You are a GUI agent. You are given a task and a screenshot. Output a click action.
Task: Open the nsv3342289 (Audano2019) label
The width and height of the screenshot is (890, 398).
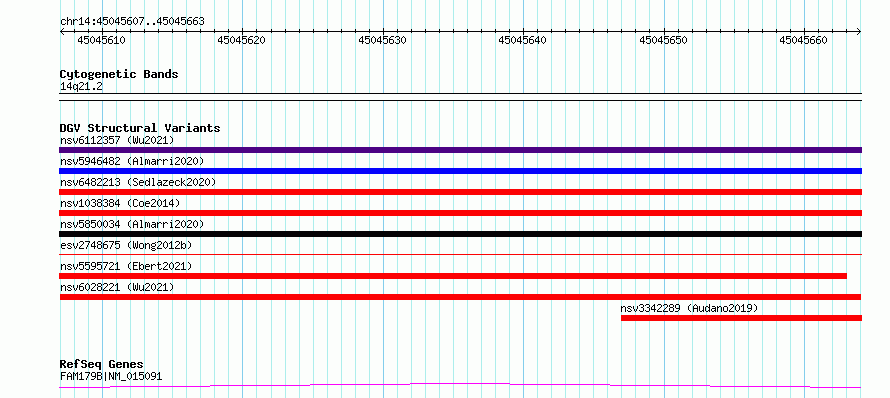coord(689,308)
